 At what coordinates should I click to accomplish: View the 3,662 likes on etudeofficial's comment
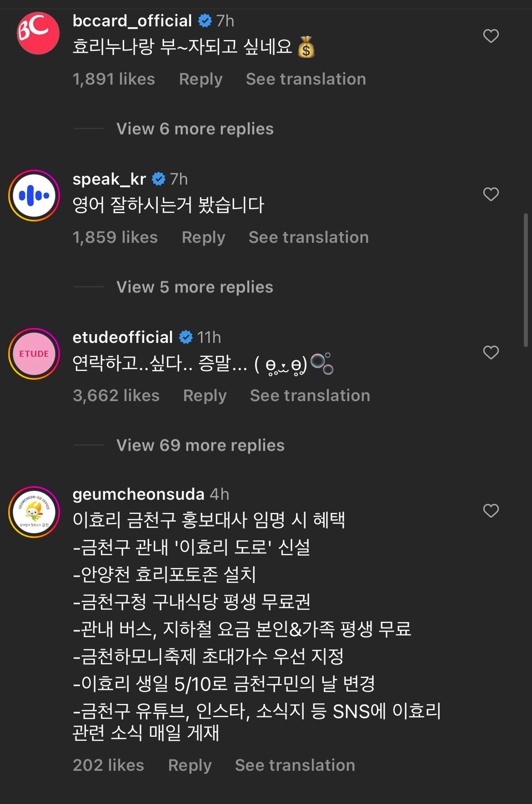click(x=116, y=396)
